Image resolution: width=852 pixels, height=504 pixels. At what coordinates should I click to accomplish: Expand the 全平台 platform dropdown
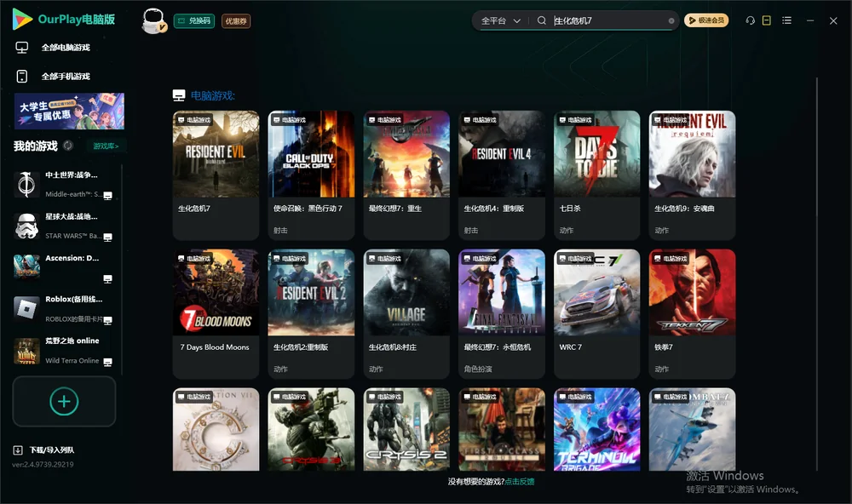501,20
